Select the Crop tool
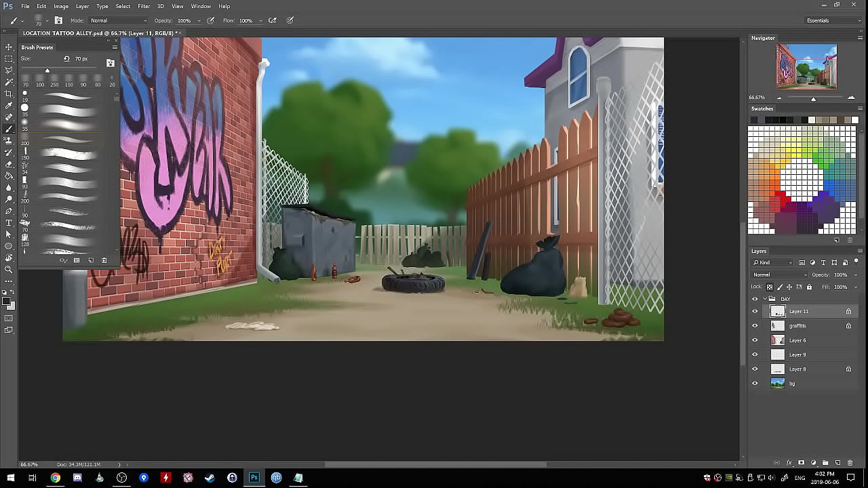The width and height of the screenshot is (868, 488). pos(9,94)
